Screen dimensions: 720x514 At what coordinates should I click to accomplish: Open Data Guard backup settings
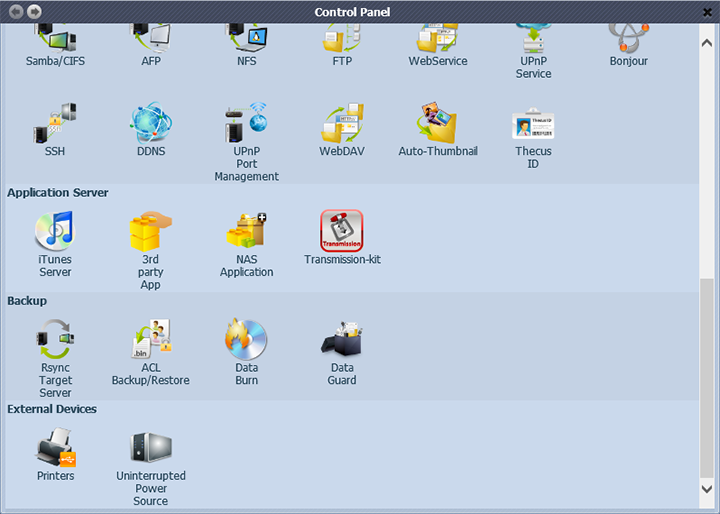click(x=342, y=341)
